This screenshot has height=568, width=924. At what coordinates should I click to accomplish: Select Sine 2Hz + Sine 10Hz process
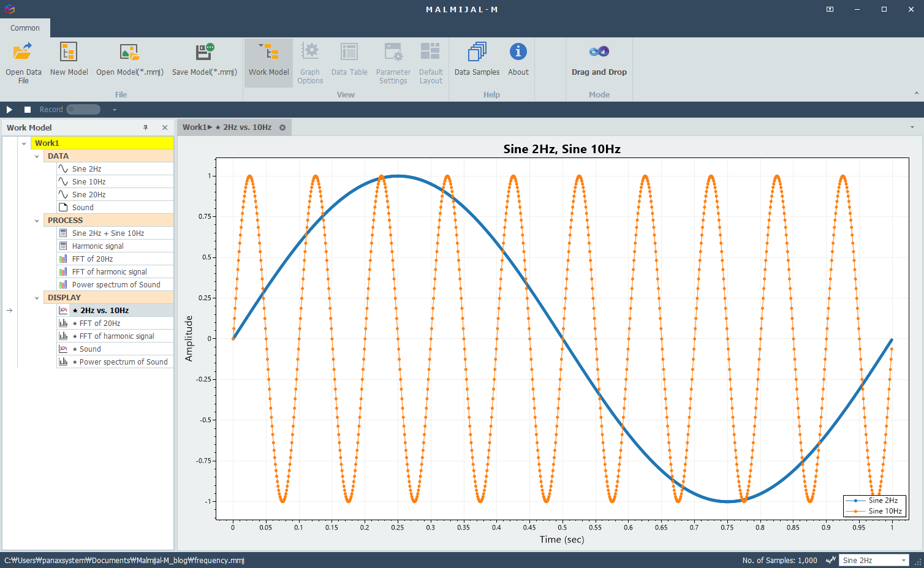(x=115, y=233)
